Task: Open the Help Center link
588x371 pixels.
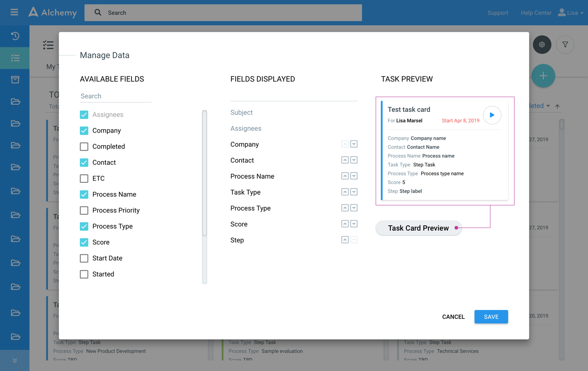Action: pos(536,13)
